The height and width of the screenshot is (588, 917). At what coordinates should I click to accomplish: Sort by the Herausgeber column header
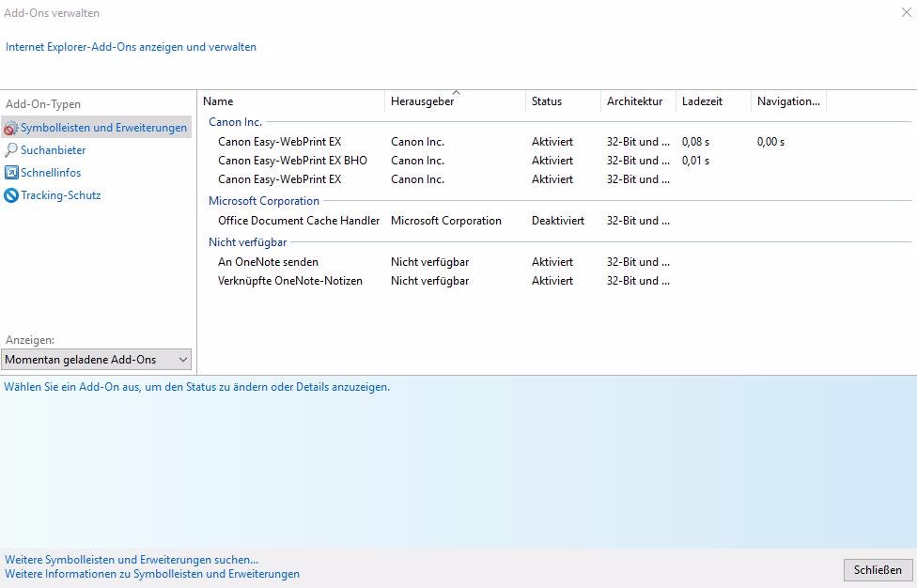[x=456, y=101]
